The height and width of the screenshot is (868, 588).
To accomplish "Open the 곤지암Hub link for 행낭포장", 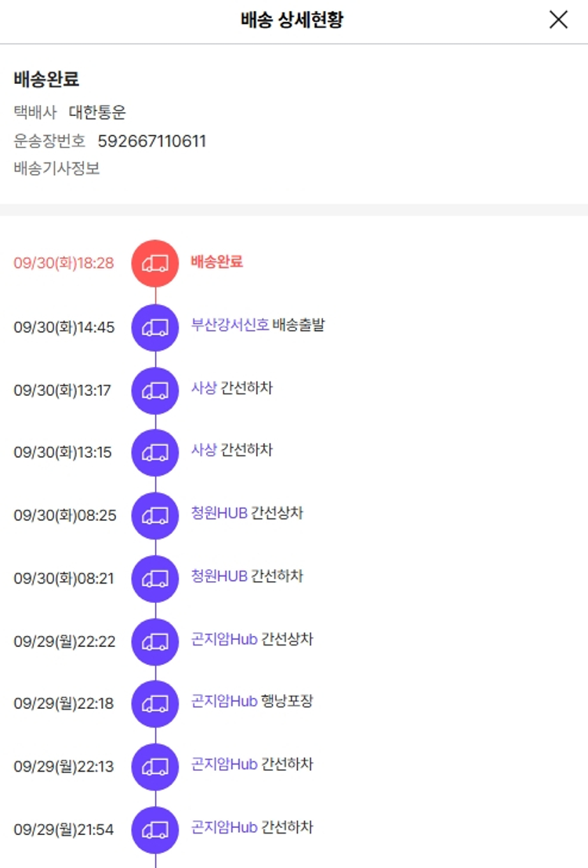I will pos(224,700).
